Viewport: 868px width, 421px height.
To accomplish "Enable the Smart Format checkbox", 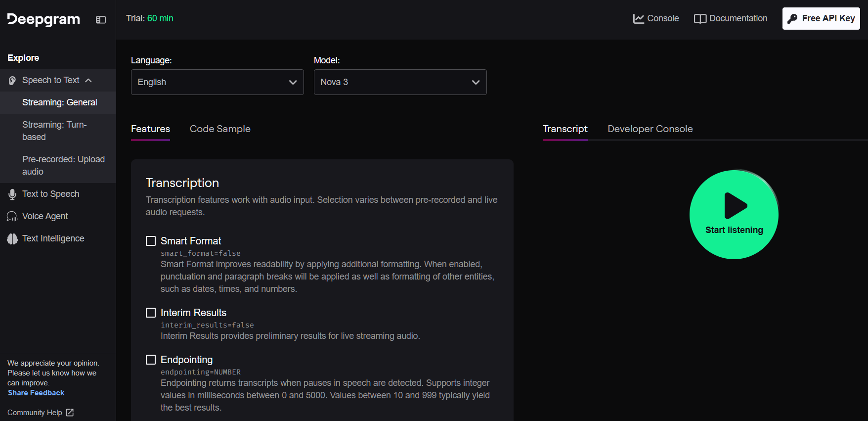I will [x=151, y=241].
